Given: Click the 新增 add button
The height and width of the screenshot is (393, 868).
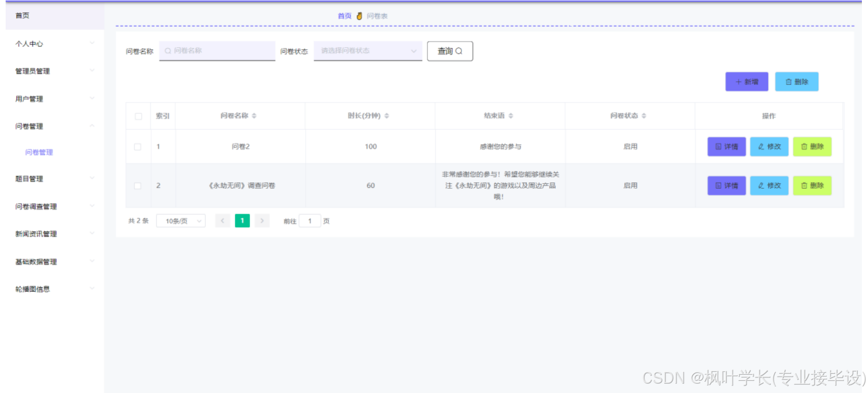Looking at the screenshot, I should click(746, 82).
